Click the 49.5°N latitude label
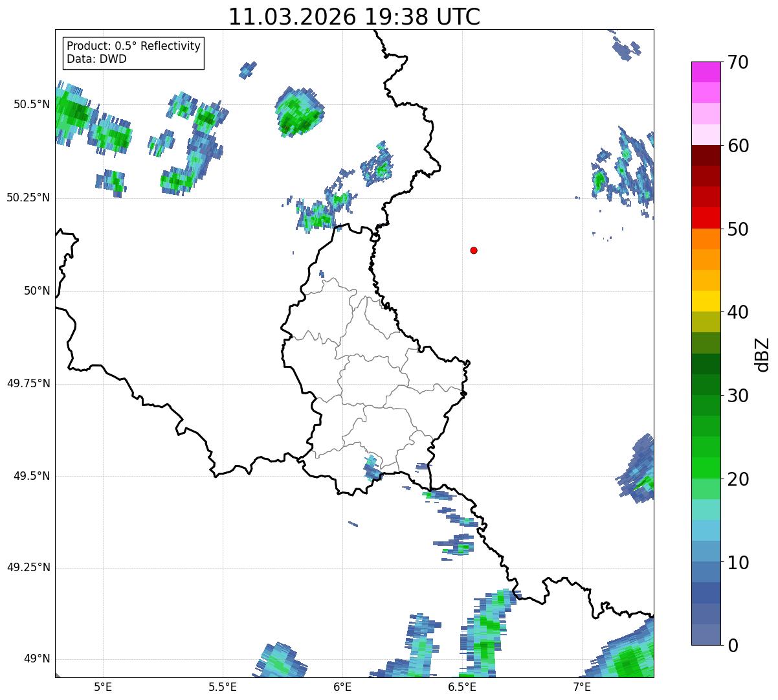 [32, 476]
